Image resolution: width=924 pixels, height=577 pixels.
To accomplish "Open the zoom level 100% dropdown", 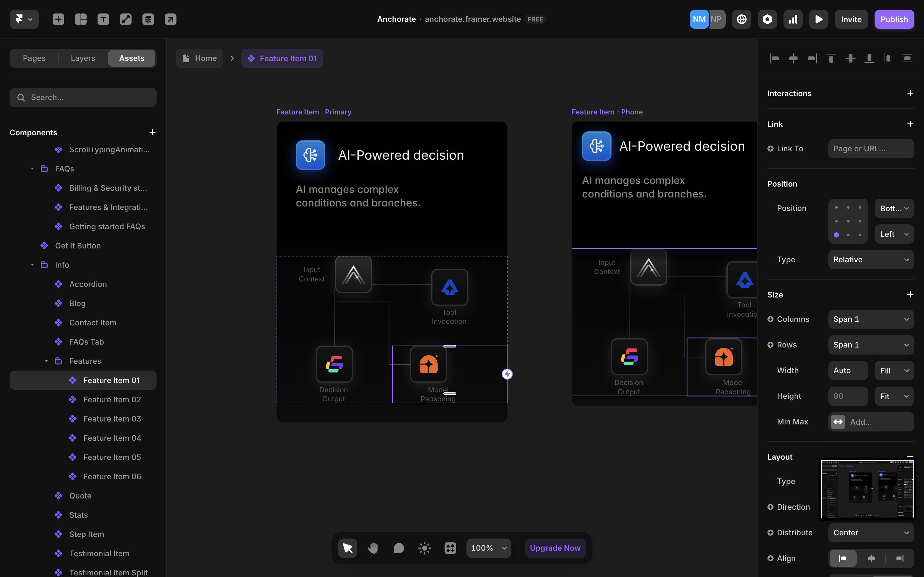I will (x=488, y=548).
